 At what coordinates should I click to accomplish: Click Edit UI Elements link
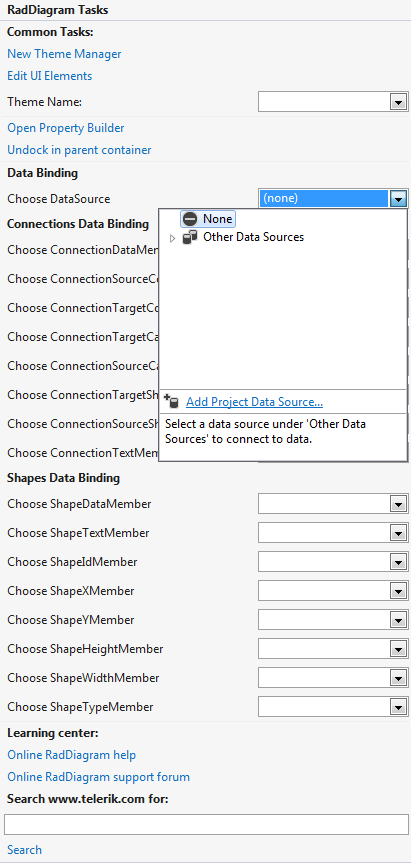coord(50,76)
